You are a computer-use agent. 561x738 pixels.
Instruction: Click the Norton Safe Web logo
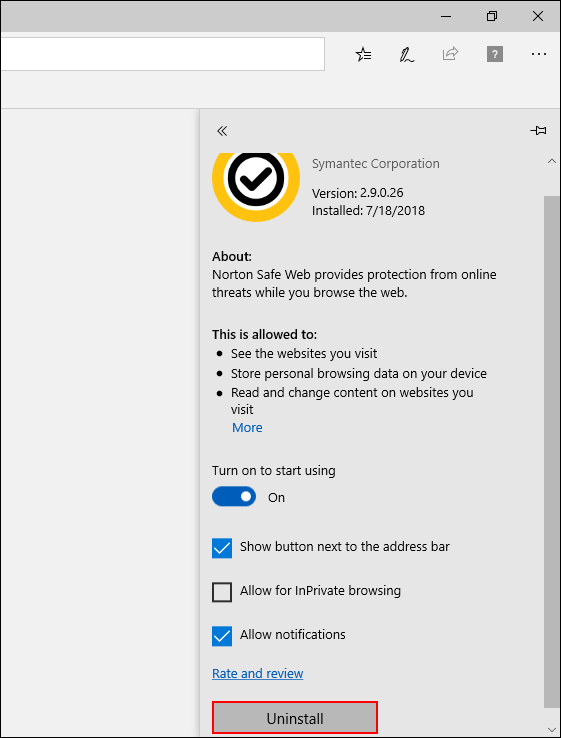[x=256, y=186]
